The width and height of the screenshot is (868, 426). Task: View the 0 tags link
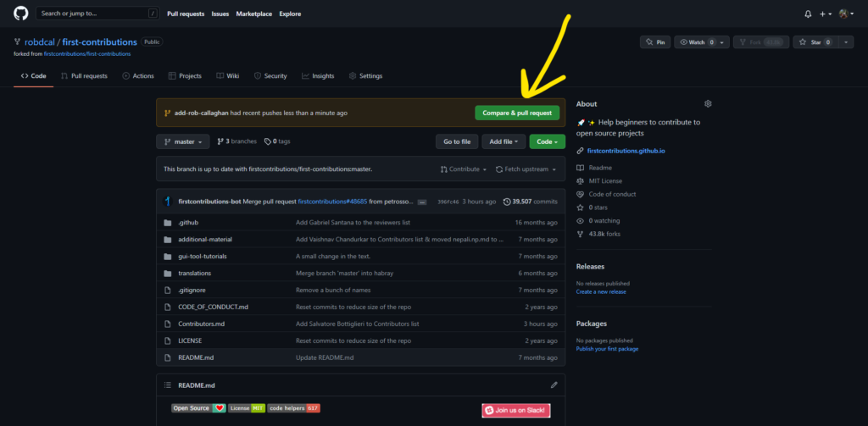[x=277, y=141]
